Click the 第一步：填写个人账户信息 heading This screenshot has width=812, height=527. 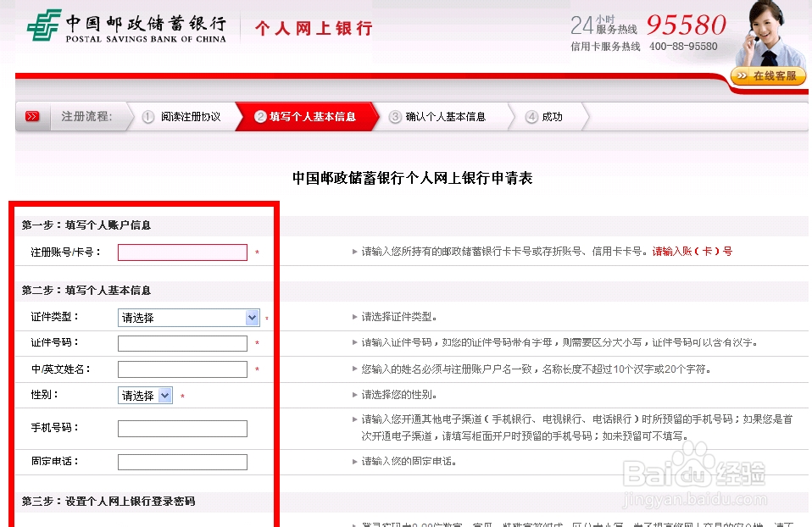click(86, 225)
